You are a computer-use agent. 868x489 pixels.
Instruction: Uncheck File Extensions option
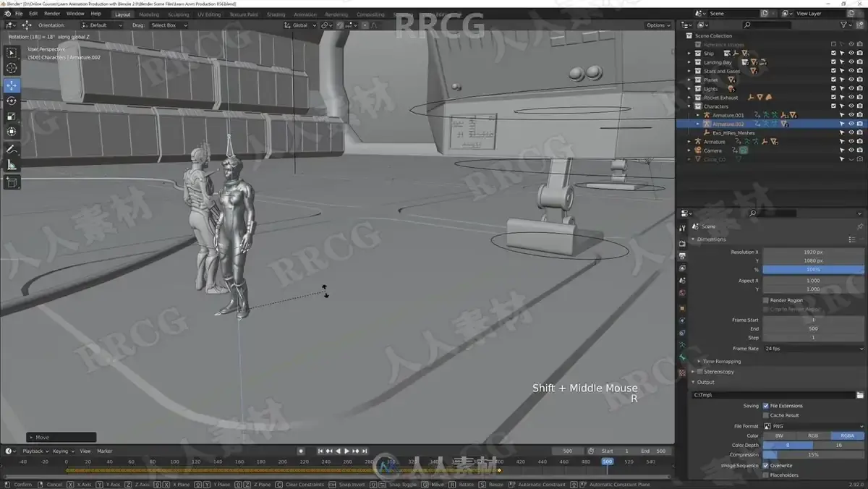tap(765, 406)
